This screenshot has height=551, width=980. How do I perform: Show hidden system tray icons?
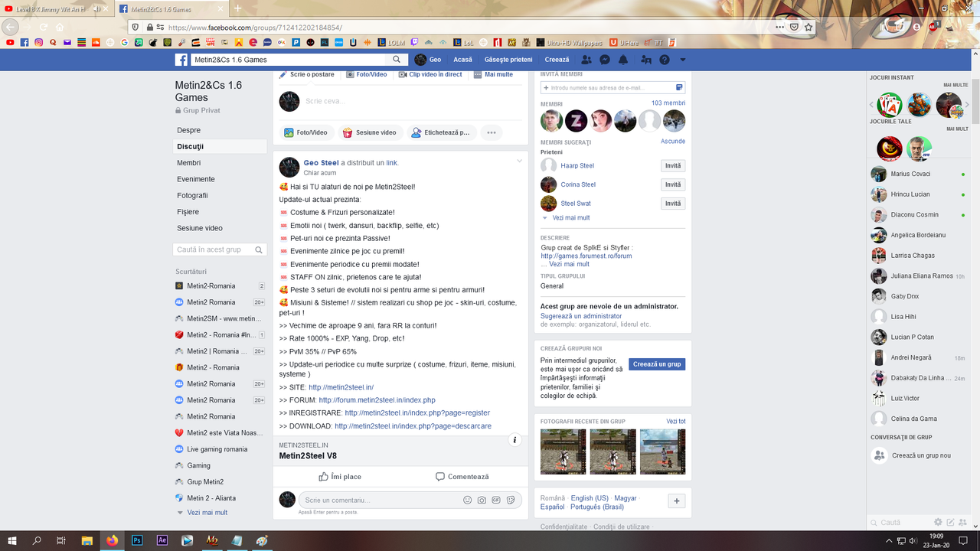[890, 540]
